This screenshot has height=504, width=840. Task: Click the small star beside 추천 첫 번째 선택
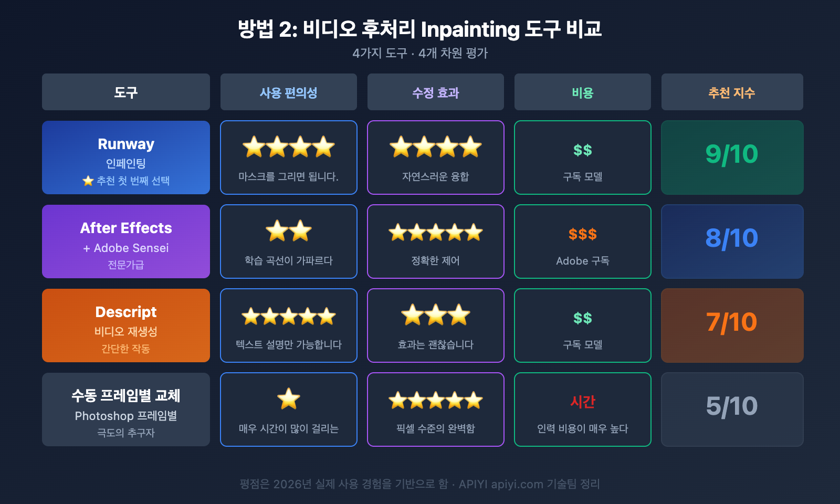pyautogui.click(x=88, y=181)
